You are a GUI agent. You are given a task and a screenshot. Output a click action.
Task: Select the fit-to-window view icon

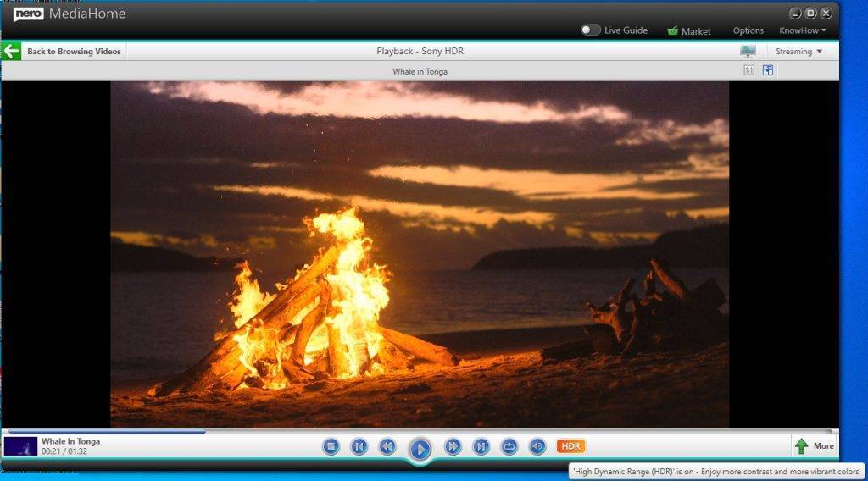768,70
